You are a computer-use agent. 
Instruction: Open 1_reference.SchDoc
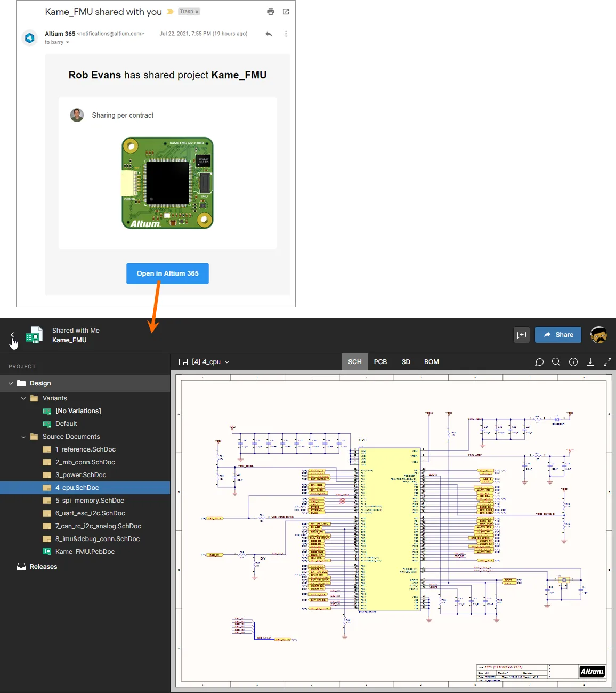point(85,449)
